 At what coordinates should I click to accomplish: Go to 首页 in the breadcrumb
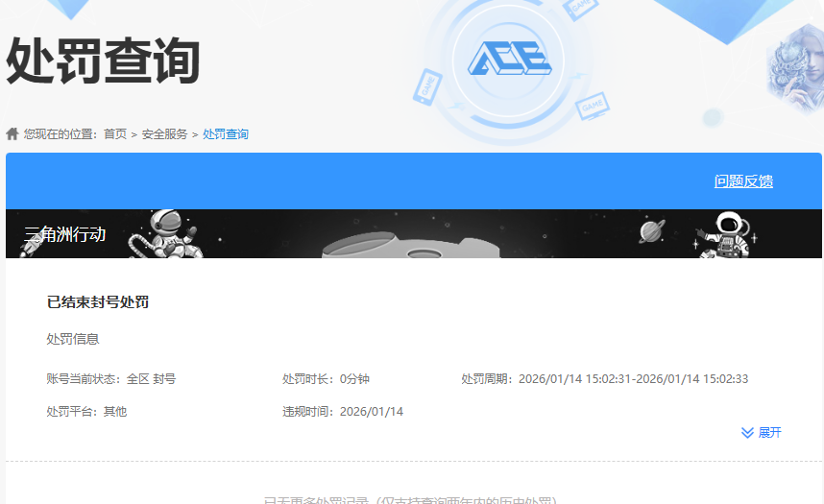point(115,134)
